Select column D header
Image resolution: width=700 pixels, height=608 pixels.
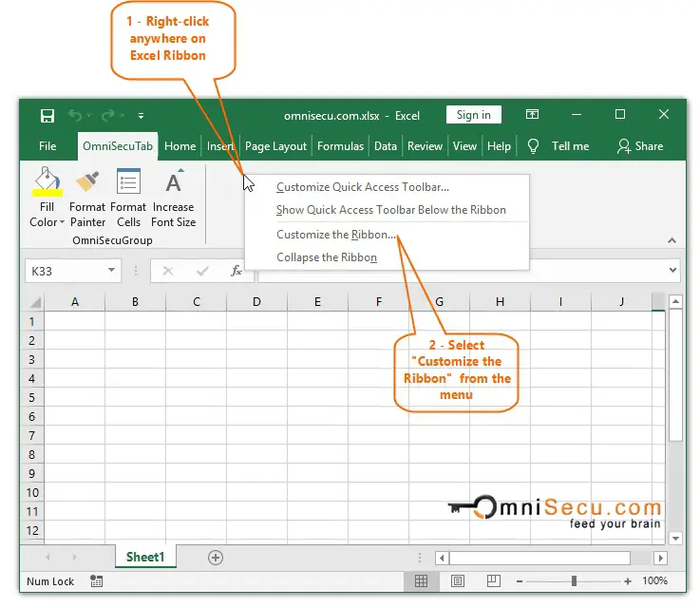click(x=256, y=302)
